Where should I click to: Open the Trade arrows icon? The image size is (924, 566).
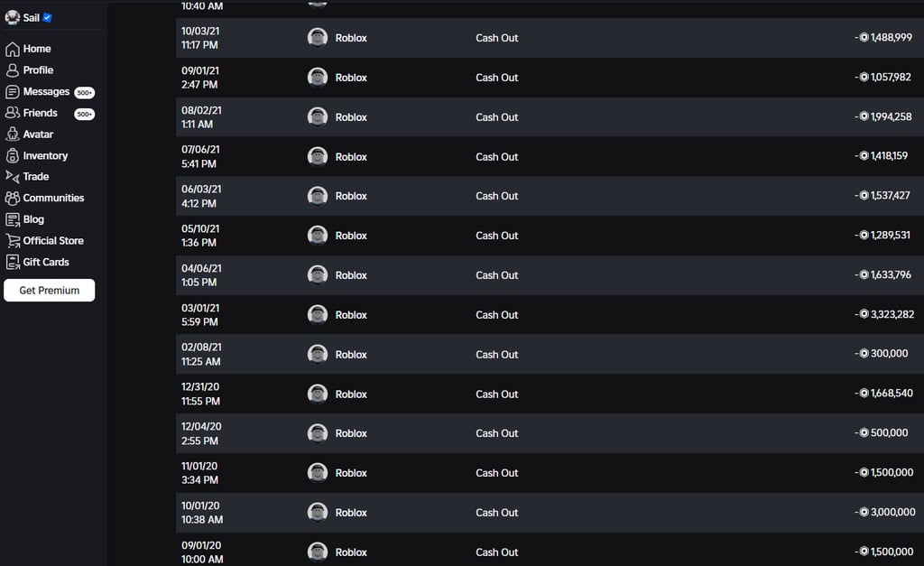pyautogui.click(x=13, y=176)
